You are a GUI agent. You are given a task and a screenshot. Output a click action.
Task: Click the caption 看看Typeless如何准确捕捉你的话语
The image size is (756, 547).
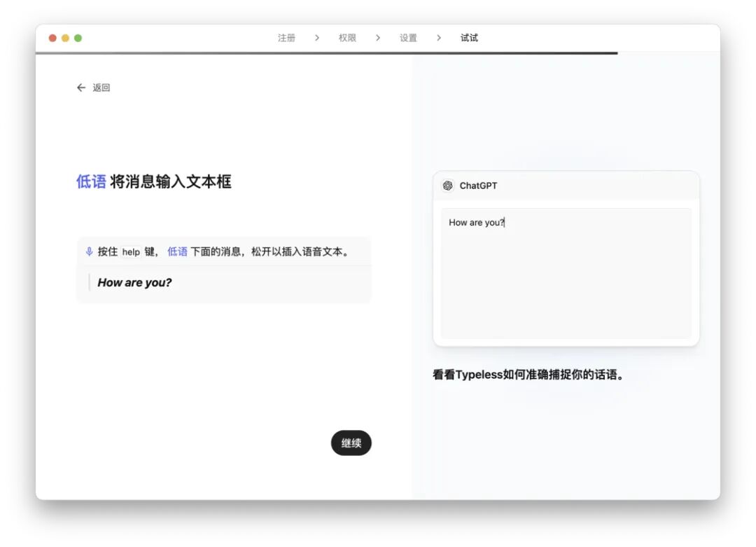(528, 375)
